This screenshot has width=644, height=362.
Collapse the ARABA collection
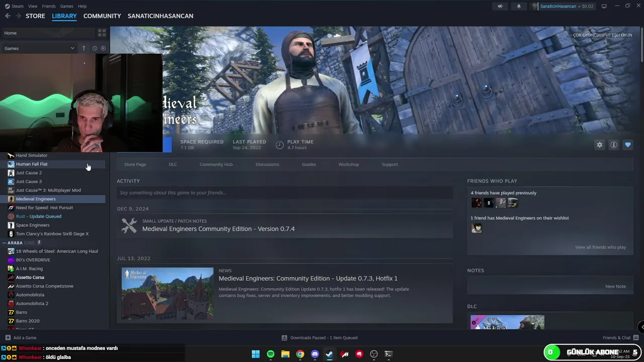click(5, 243)
